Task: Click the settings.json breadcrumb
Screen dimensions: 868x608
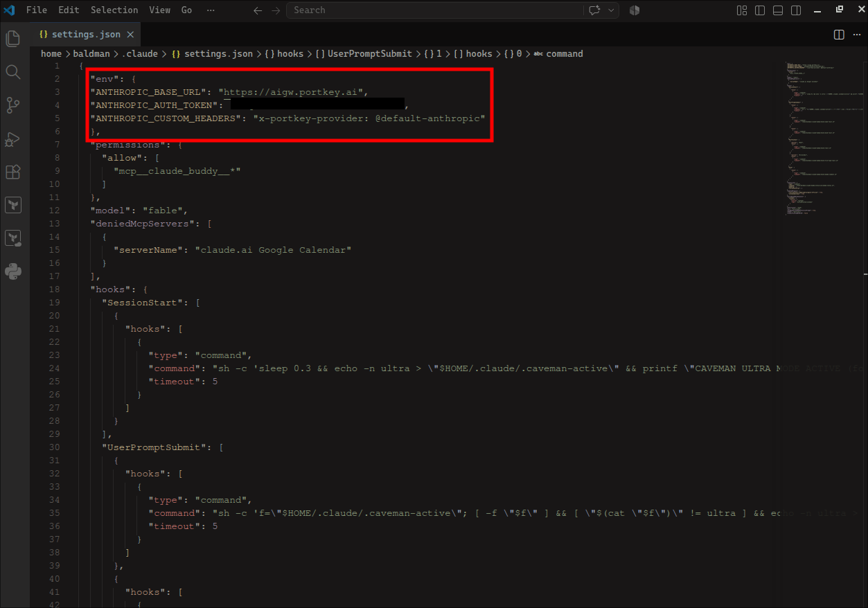Action: pos(212,54)
